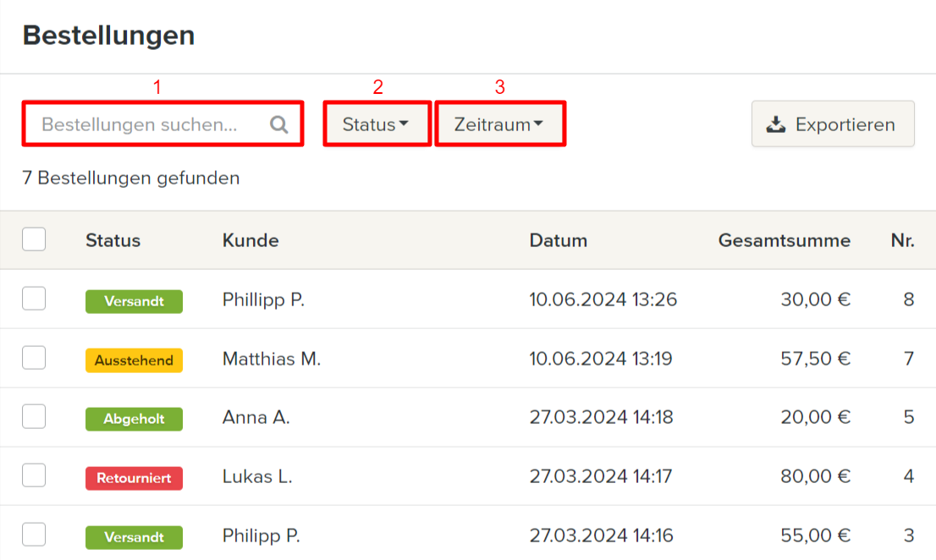The width and height of the screenshot is (936, 560).
Task: Open the order from customer Anna A.
Action: (x=256, y=417)
